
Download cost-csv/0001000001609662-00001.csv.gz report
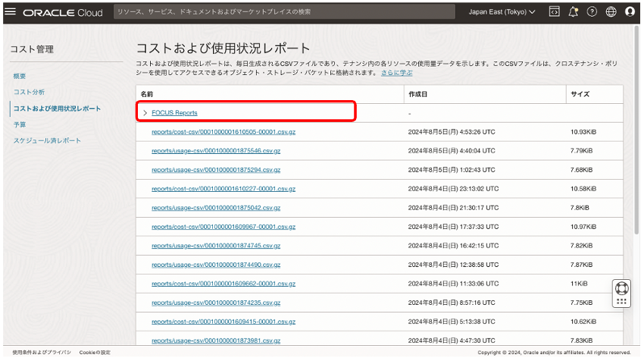click(x=224, y=284)
